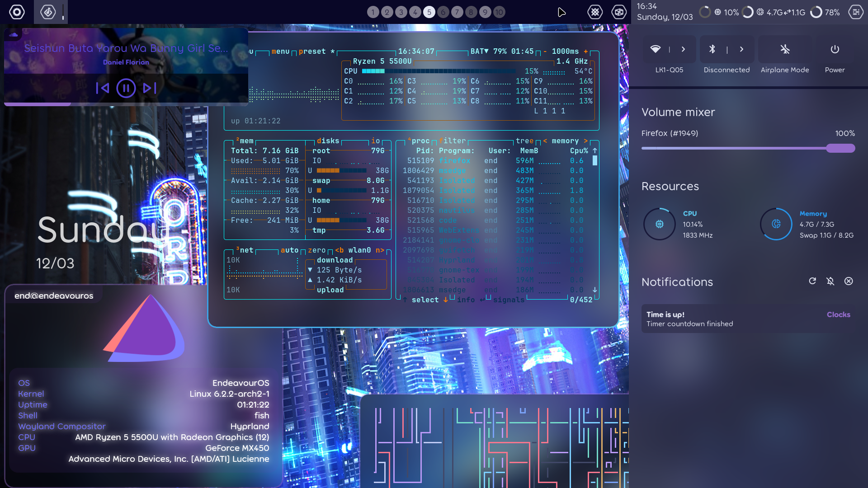Clear all notifications with the X icon
Image resolution: width=868 pixels, height=488 pixels.
pos(849,281)
